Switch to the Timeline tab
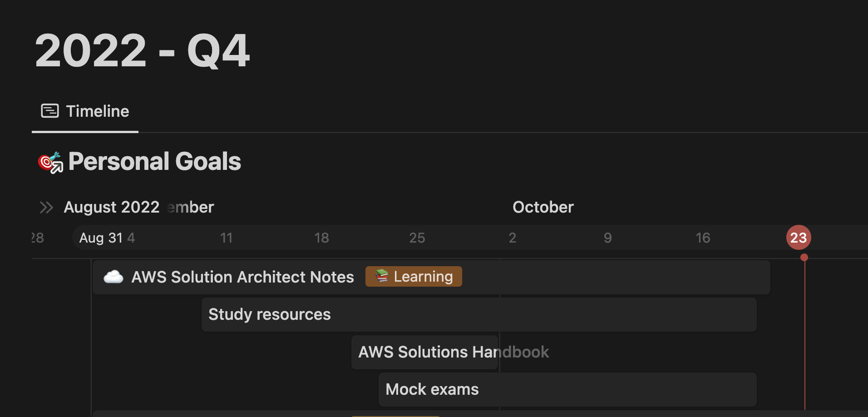 tap(97, 111)
